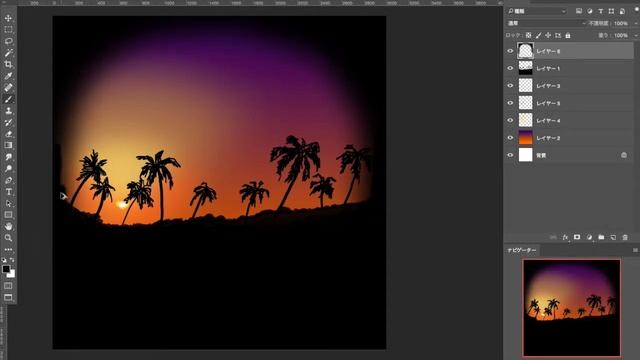
Task: Hide layer レイヤー 2 with eye icon
Action: pos(510,138)
